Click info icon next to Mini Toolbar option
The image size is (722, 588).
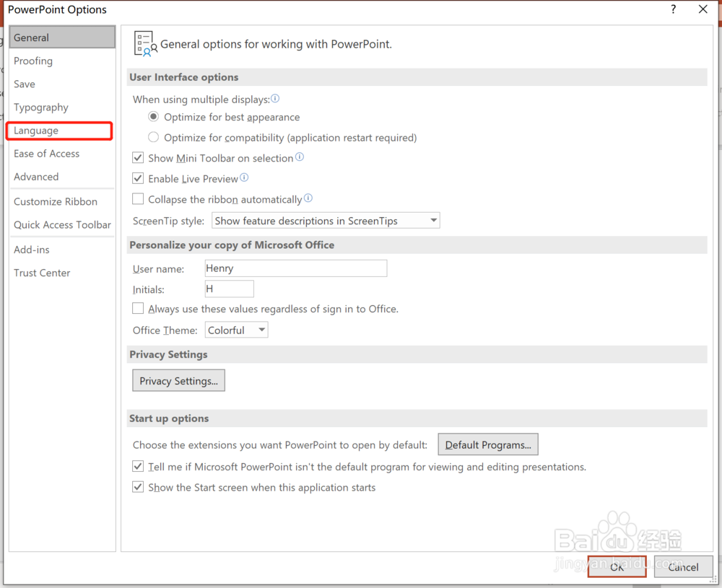(300, 157)
